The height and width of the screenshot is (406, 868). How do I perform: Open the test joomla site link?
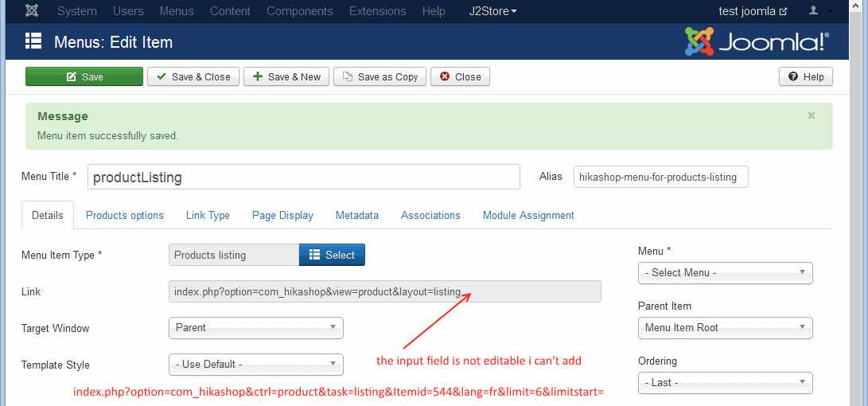point(753,11)
